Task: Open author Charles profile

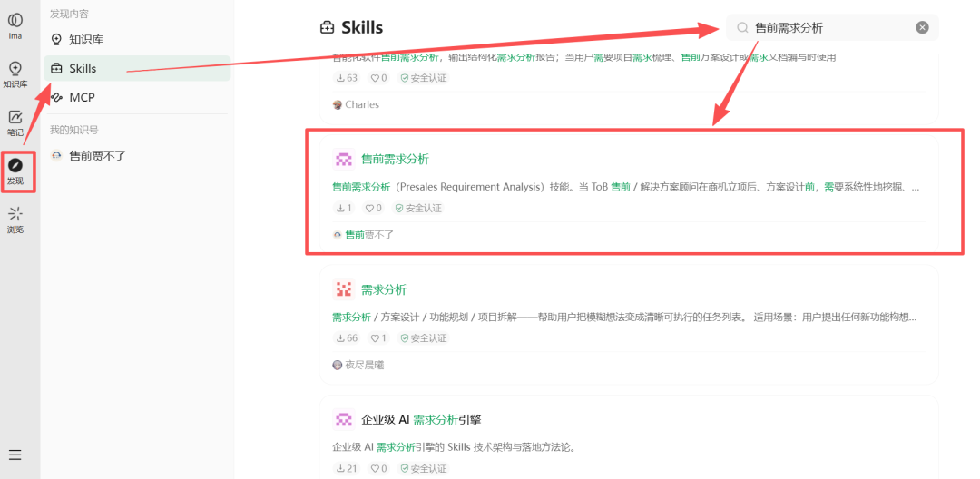Action: point(357,104)
